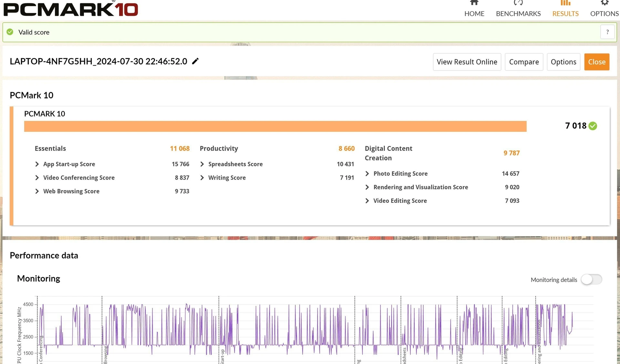Click green checkmark next to 7 018
The height and width of the screenshot is (364, 620).
click(x=593, y=126)
